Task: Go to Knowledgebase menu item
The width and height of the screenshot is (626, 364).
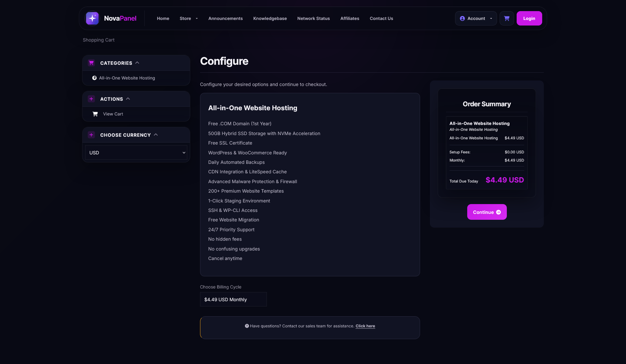Action: coord(270,18)
